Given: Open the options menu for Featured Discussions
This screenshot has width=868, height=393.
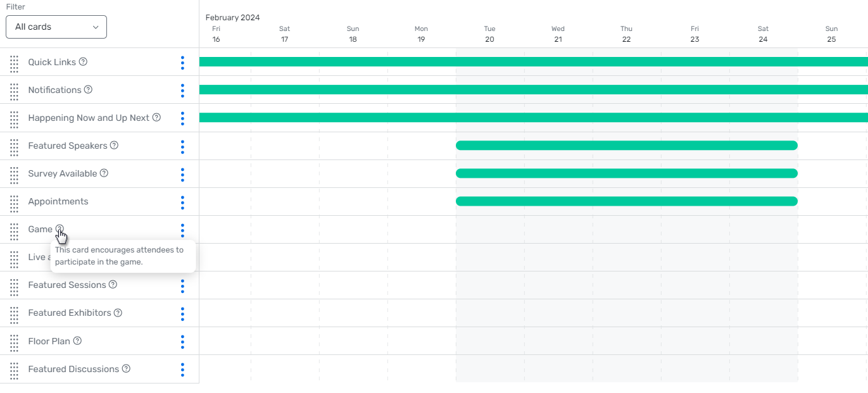Looking at the screenshot, I should point(182,370).
